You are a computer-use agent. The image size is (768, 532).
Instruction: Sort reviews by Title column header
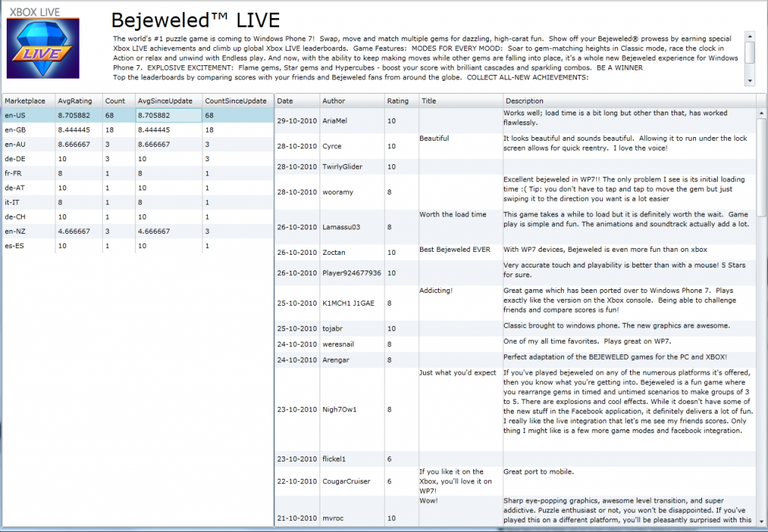(460, 101)
